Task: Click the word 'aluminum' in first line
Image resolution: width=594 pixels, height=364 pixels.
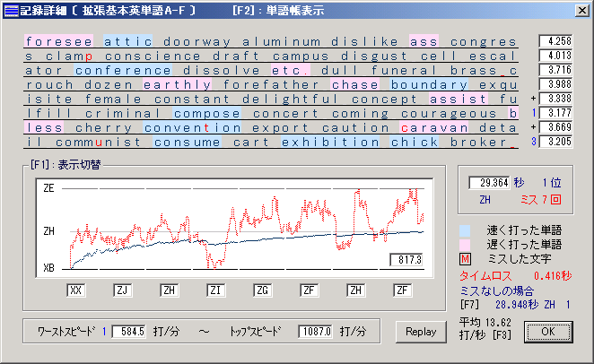Action: coord(282,41)
